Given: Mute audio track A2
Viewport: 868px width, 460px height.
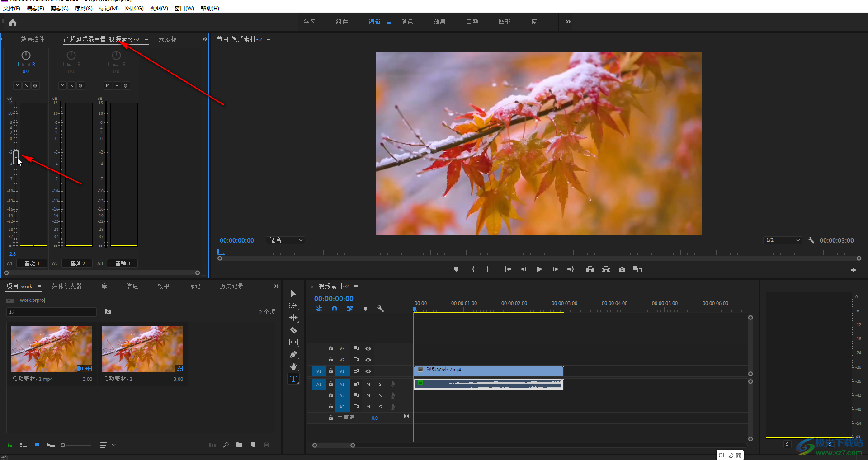Looking at the screenshot, I should (x=368, y=395).
